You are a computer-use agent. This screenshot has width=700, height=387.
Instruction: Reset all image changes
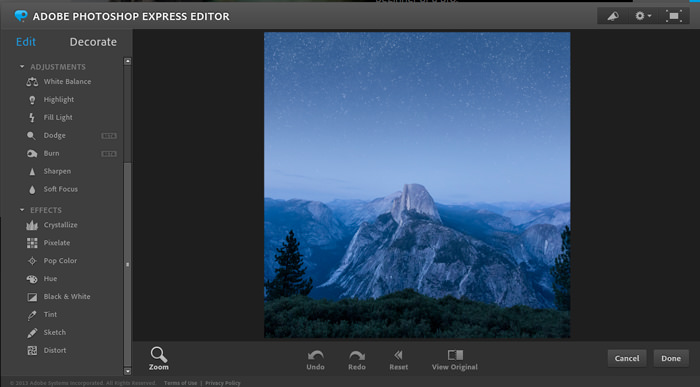coord(398,360)
